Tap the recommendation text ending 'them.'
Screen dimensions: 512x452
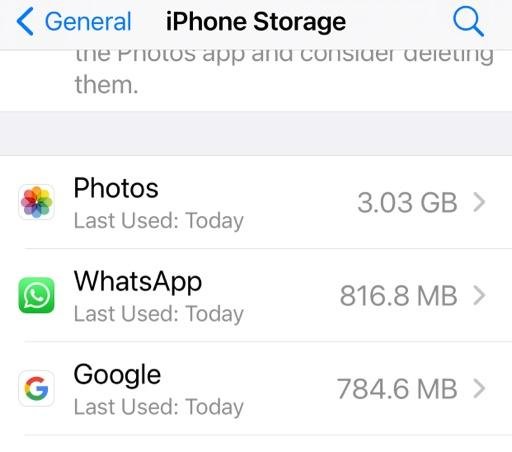click(x=284, y=72)
